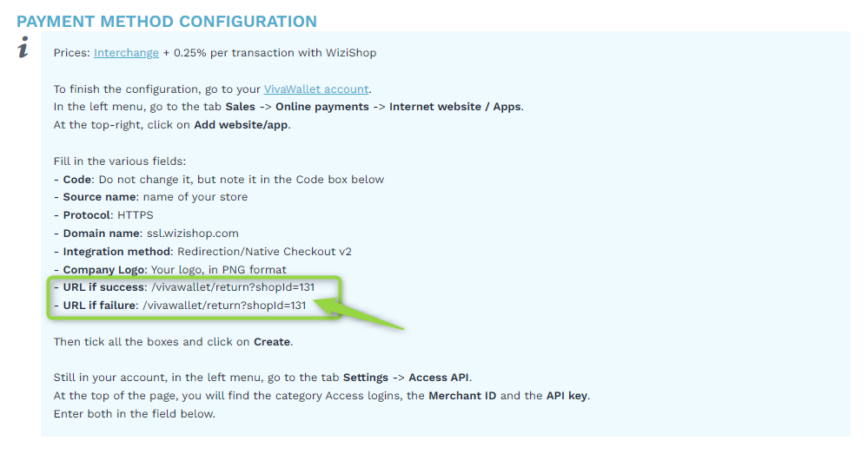
Task: Click the 'Integration method' line
Action: (202, 252)
